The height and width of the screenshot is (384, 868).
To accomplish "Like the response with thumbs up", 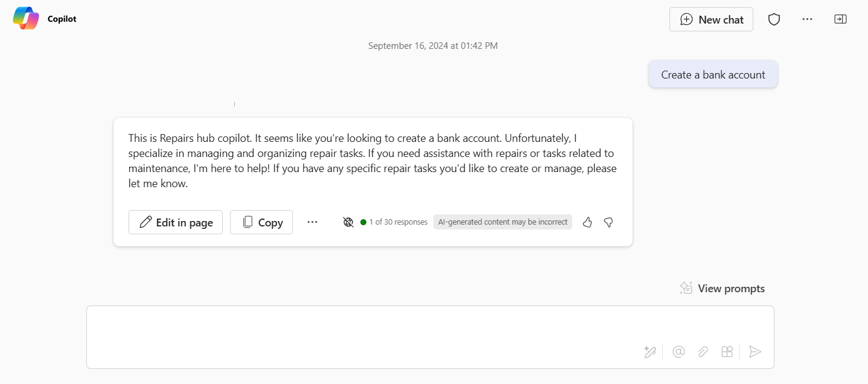I will [587, 222].
